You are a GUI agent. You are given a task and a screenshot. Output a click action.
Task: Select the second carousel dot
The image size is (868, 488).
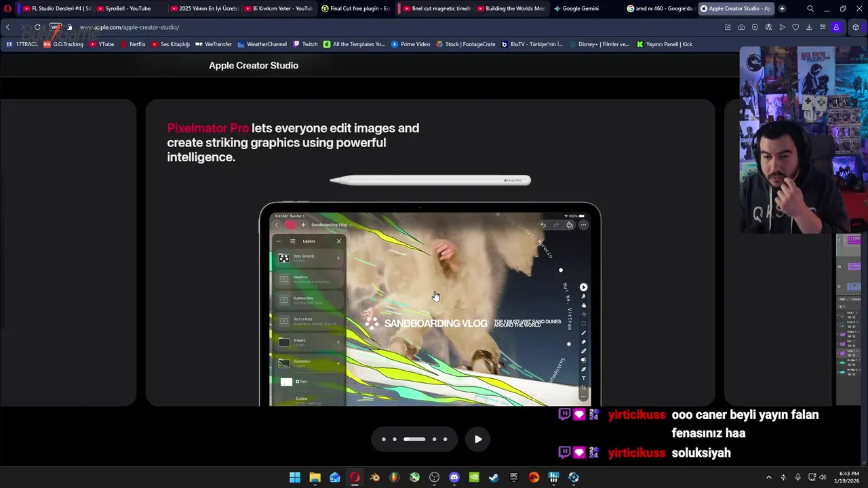pos(395,439)
